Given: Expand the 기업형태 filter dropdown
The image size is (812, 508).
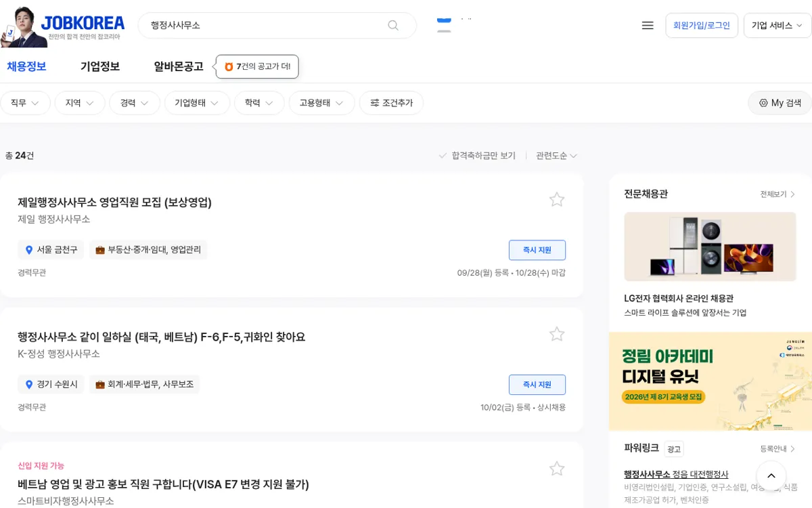Looking at the screenshot, I should coord(197,103).
